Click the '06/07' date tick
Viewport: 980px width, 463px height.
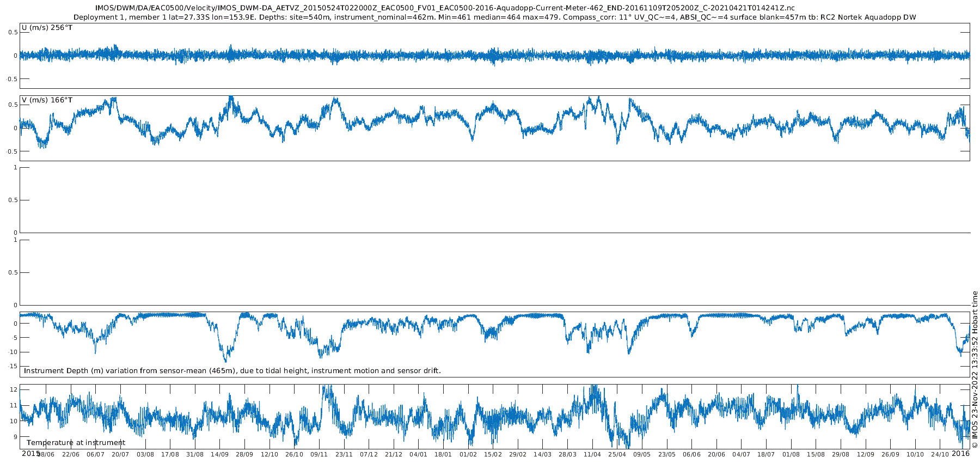[x=95, y=455]
